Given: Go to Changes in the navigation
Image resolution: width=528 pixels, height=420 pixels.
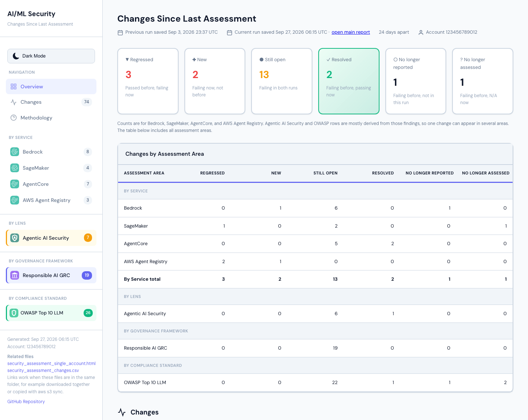Looking at the screenshot, I should tap(51, 102).
